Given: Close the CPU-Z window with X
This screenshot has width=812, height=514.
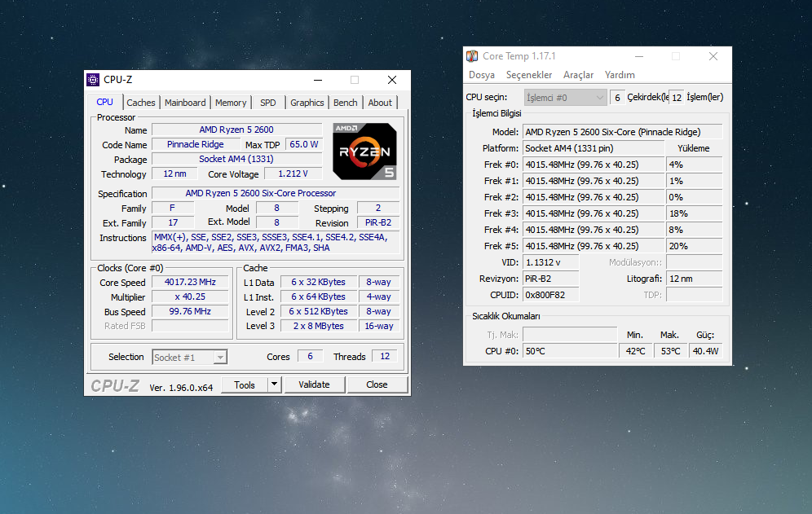Looking at the screenshot, I should click(392, 80).
